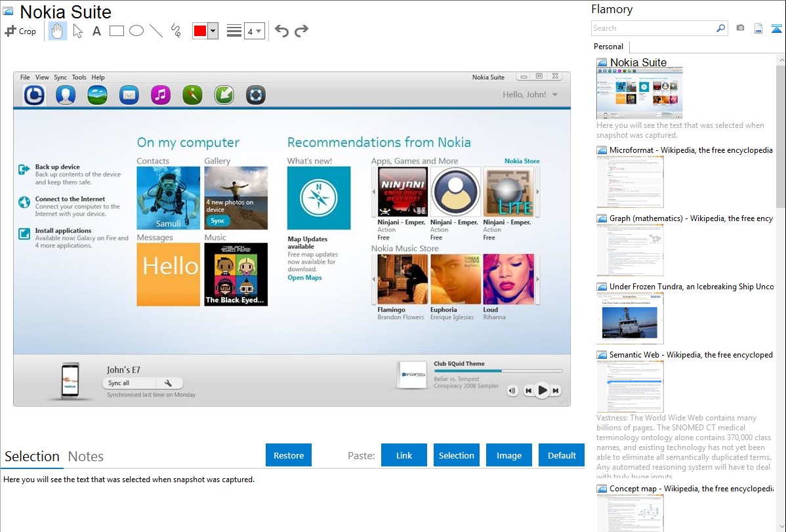
Task: Click the Paste Selection button
Action: (456, 455)
